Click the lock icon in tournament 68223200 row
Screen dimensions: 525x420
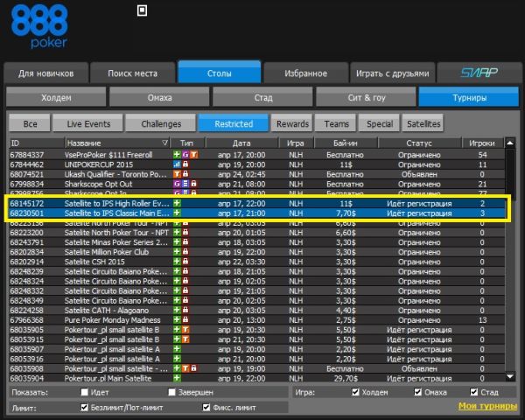coord(185,233)
